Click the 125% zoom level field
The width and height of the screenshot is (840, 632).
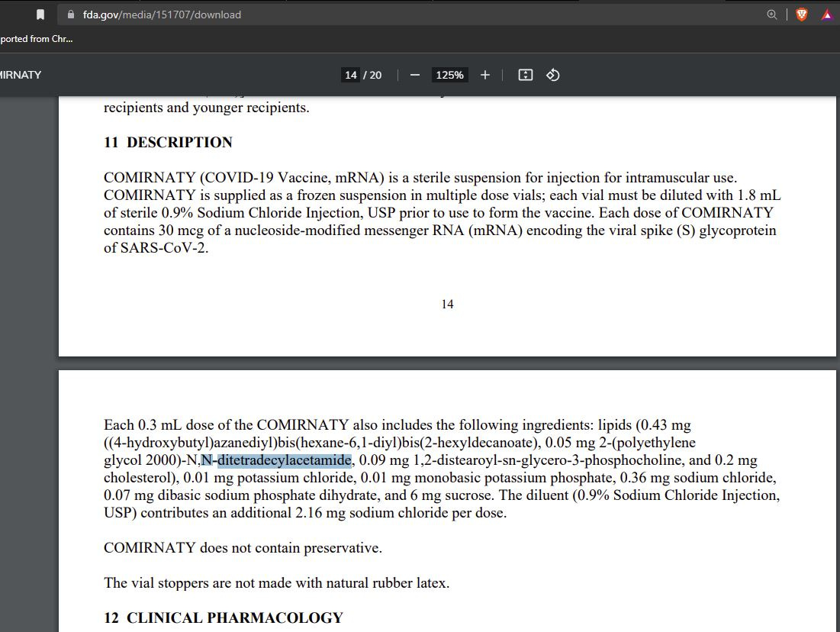tap(449, 75)
